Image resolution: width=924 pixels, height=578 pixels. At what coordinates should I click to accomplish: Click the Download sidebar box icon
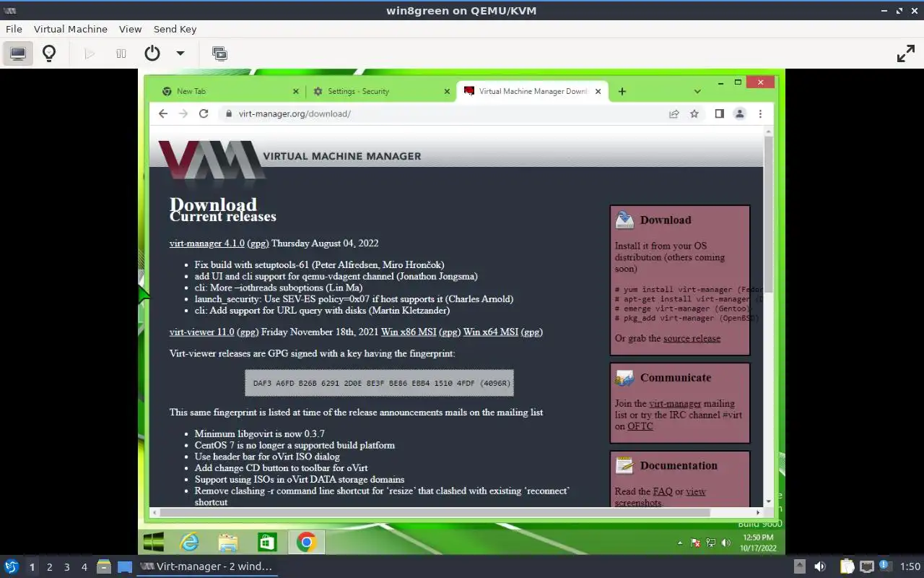pos(624,220)
